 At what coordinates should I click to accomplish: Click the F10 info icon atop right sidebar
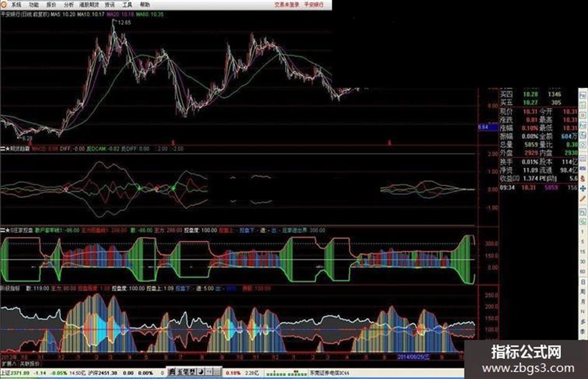point(583,94)
